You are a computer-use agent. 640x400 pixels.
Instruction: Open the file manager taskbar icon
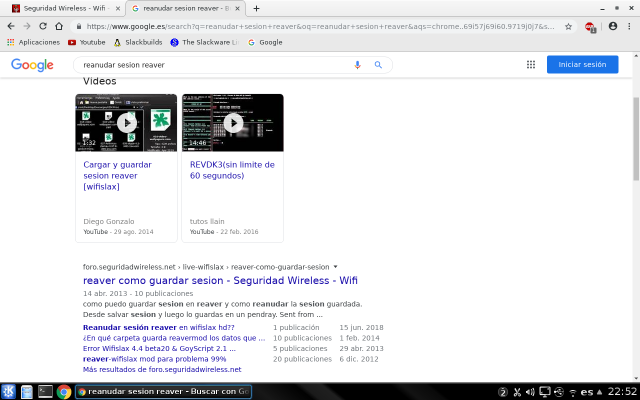[27, 392]
